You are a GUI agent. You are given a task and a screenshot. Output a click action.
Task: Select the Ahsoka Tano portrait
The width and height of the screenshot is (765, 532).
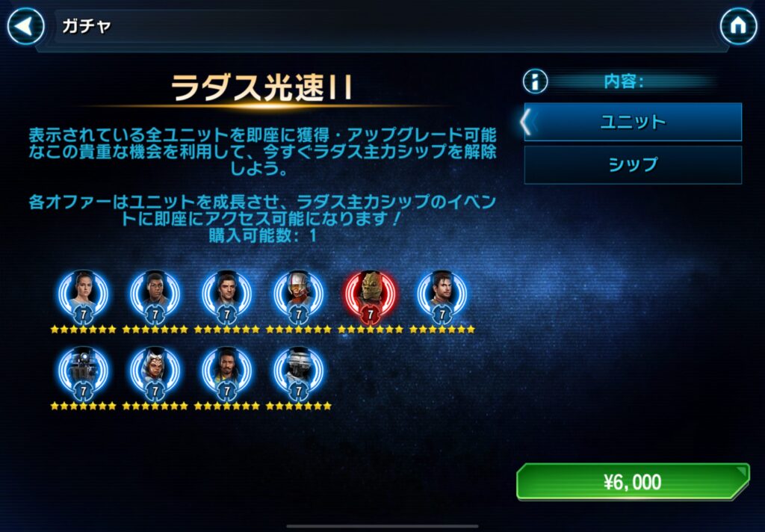155,372
